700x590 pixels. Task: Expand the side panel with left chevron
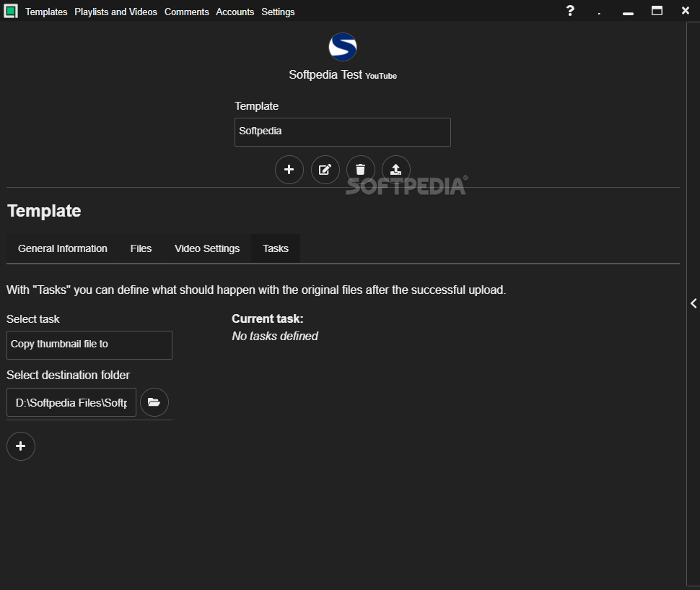694,304
